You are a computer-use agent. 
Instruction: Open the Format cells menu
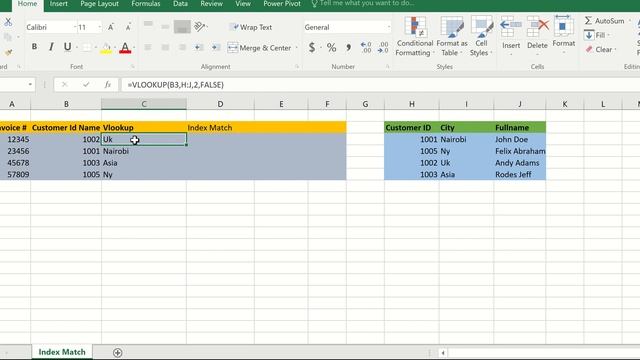(564, 33)
